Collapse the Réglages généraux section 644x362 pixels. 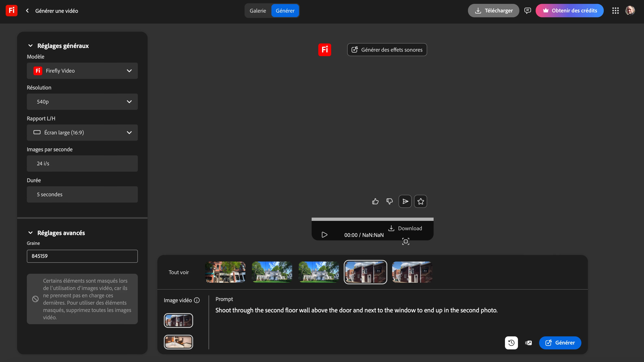pos(30,46)
